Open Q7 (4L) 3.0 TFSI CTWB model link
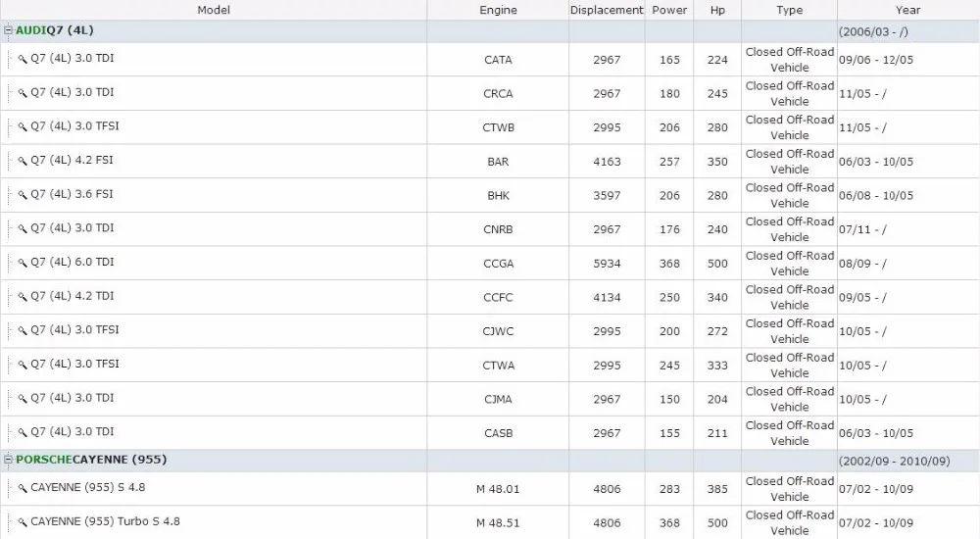Image resolution: width=980 pixels, height=539 pixels. click(x=74, y=126)
